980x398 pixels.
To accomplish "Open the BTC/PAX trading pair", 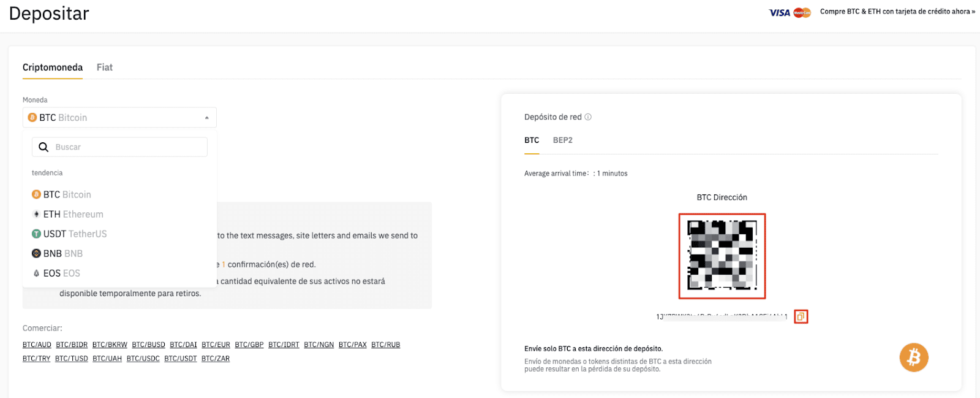I will (353, 345).
